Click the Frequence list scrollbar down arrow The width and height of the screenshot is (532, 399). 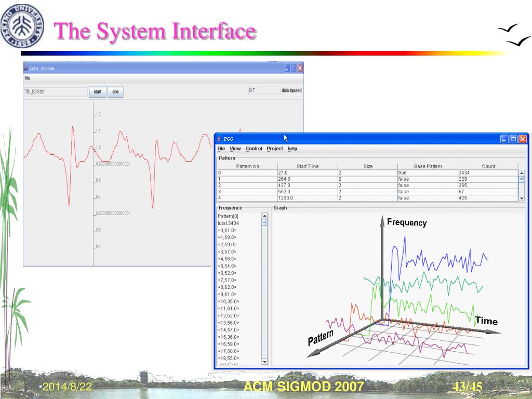point(264,362)
